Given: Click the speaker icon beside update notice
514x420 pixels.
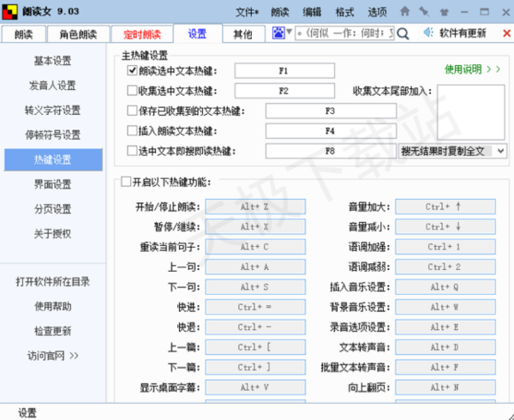Looking at the screenshot, I should tap(428, 32).
